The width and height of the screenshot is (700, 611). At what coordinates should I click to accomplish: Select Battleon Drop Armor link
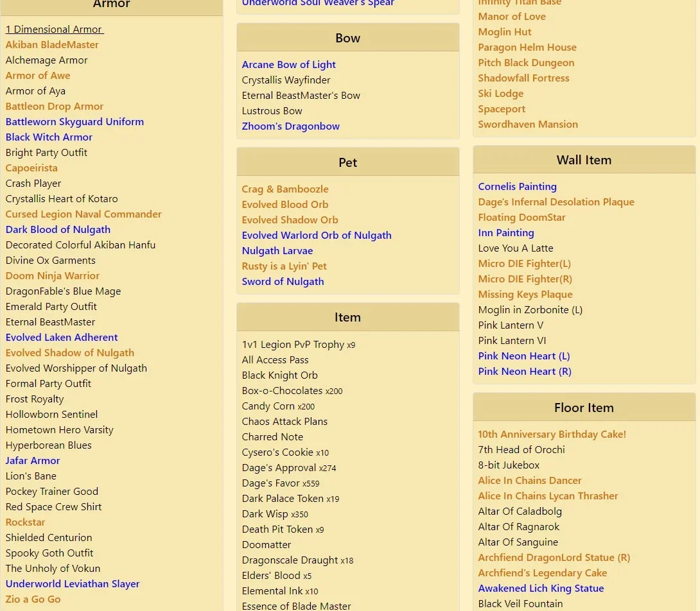55,107
